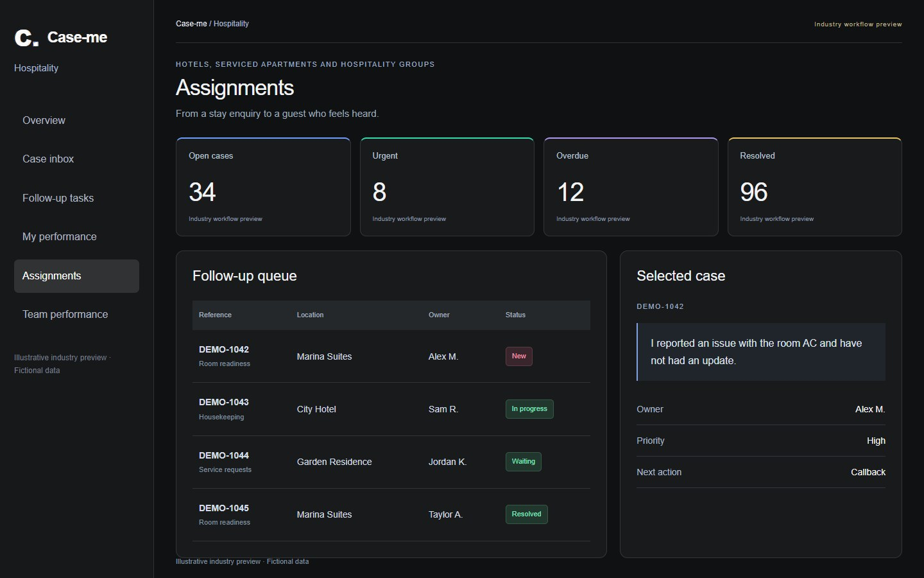Click the Priority value High
The height and width of the screenshot is (578, 924).
(x=876, y=441)
